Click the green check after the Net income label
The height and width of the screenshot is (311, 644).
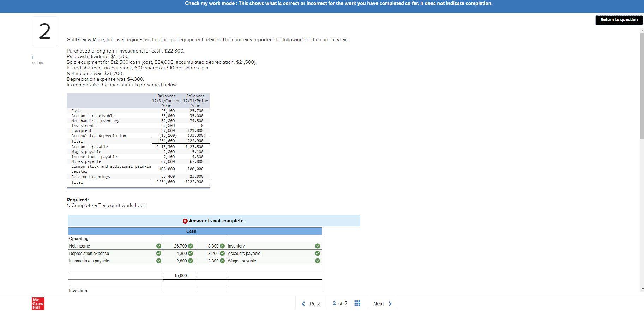pos(159,246)
